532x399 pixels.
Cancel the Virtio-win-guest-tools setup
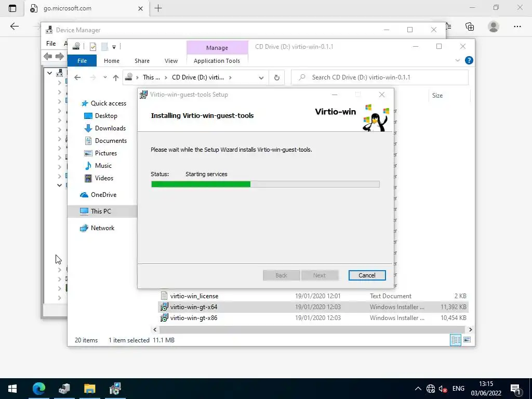(x=367, y=275)
